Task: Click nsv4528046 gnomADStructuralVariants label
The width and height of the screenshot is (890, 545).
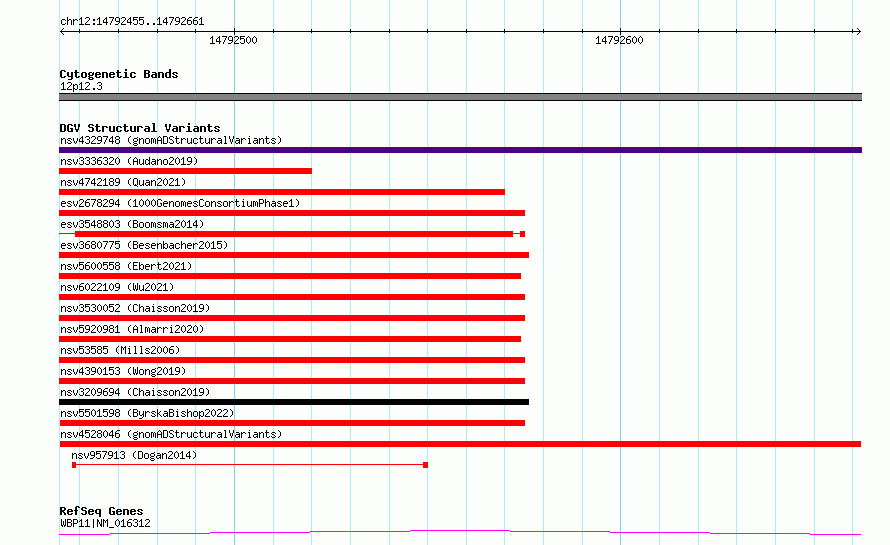Action: pos(171,434)
